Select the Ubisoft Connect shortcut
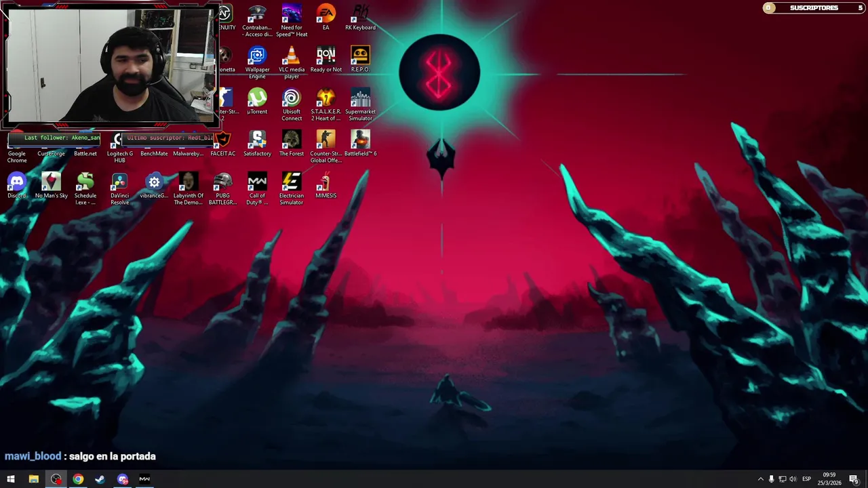This screenshot has width=868, height=488. [292, 104]
